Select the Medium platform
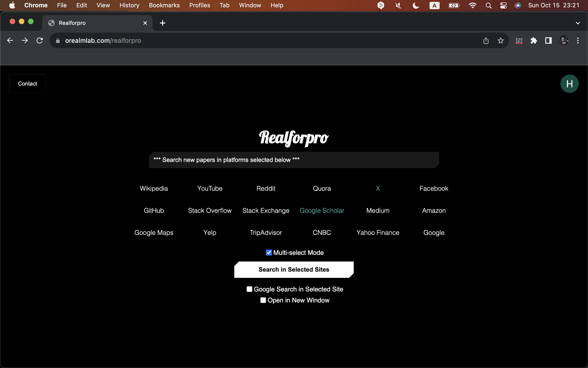 tap(378, 210)
